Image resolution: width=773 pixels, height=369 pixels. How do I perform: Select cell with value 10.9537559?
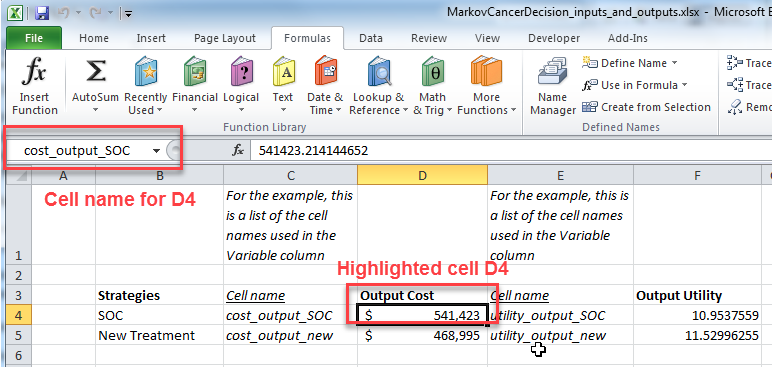click(697, 315)
